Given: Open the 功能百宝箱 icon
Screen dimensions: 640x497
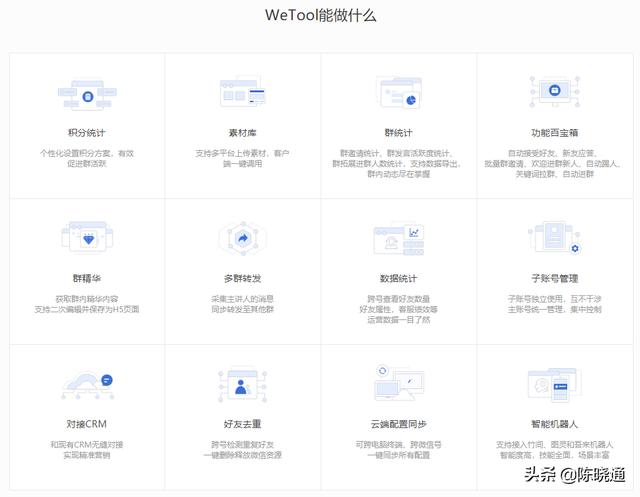Looking at the screenshot, I should pyautogui.click(x=555, y=94).
